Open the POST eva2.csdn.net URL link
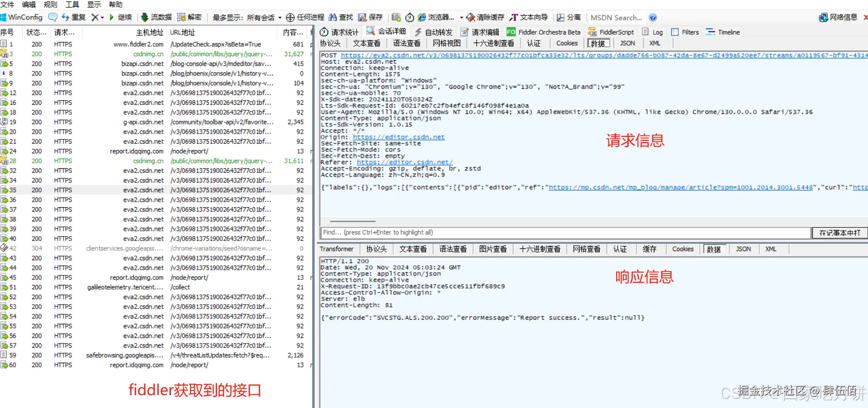868x408 pixels. [604, 55]
